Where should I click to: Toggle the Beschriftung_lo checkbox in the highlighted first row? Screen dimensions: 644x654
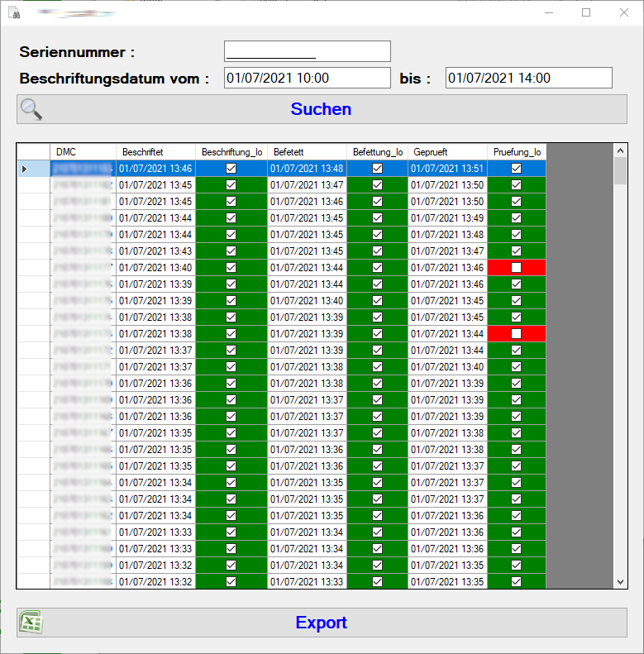click(231, 169)
